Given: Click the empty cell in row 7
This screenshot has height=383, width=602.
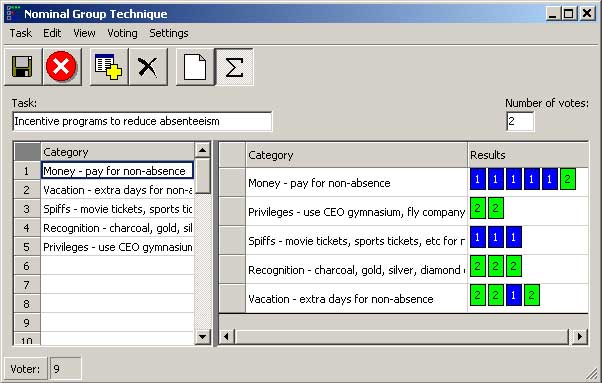Looking at the screenshot, I should click(117, 285).
